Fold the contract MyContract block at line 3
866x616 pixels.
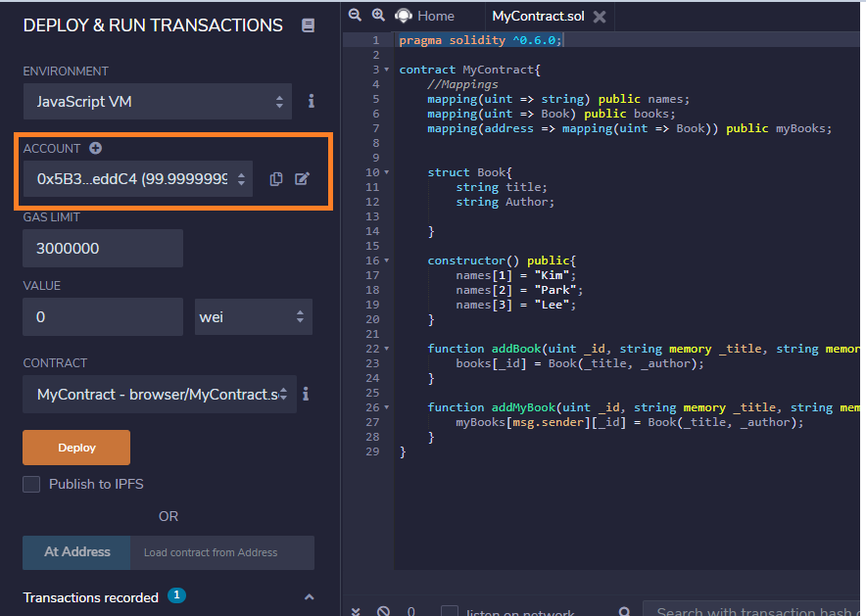387,70
